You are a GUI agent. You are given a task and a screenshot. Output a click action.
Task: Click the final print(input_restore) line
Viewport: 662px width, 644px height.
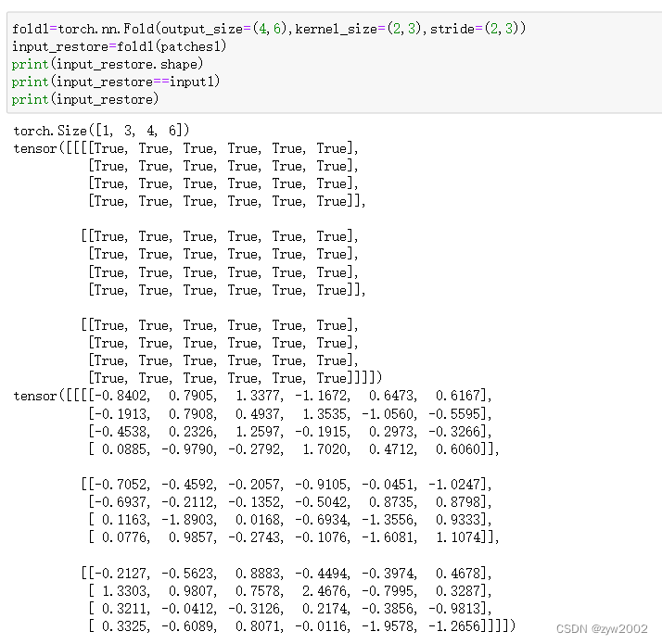[x=85, y=99]
